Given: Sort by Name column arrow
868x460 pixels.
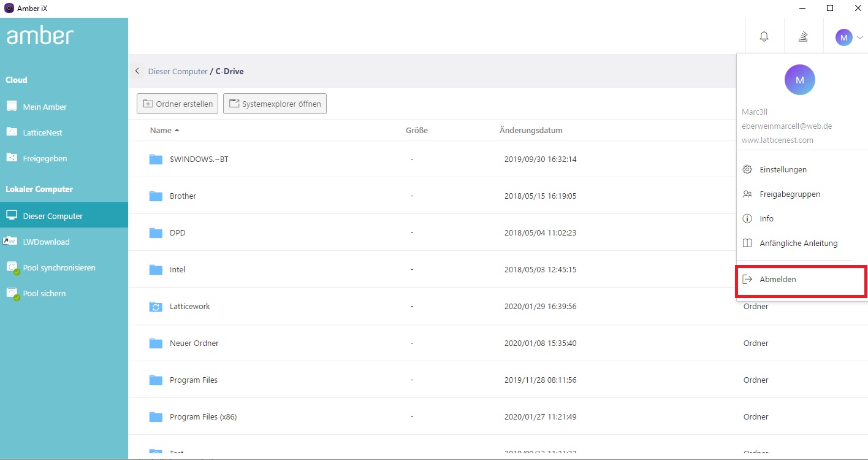Looking at the screenshot, I should coord(177,130).
